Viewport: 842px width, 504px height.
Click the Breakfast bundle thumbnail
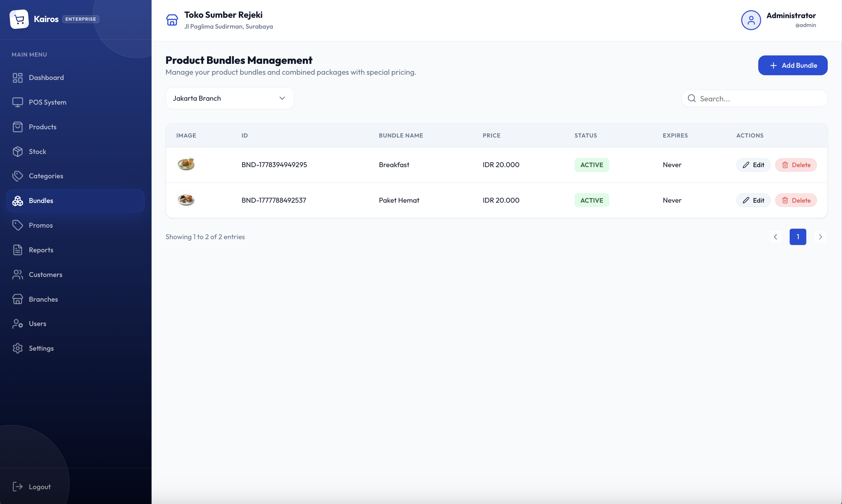[186, 164]
